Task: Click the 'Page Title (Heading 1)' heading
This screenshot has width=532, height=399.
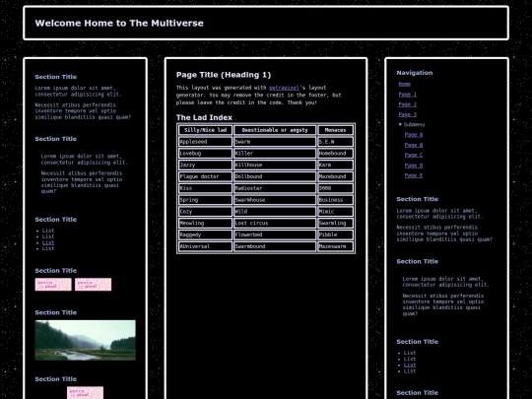Action: click(224, 75)
